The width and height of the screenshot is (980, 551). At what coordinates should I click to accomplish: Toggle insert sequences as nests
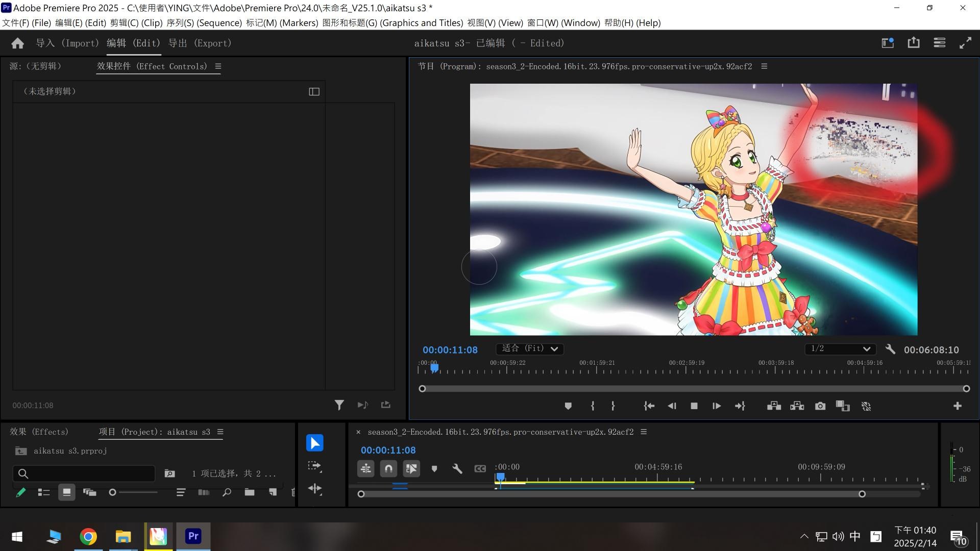click(x=365, y=468)
